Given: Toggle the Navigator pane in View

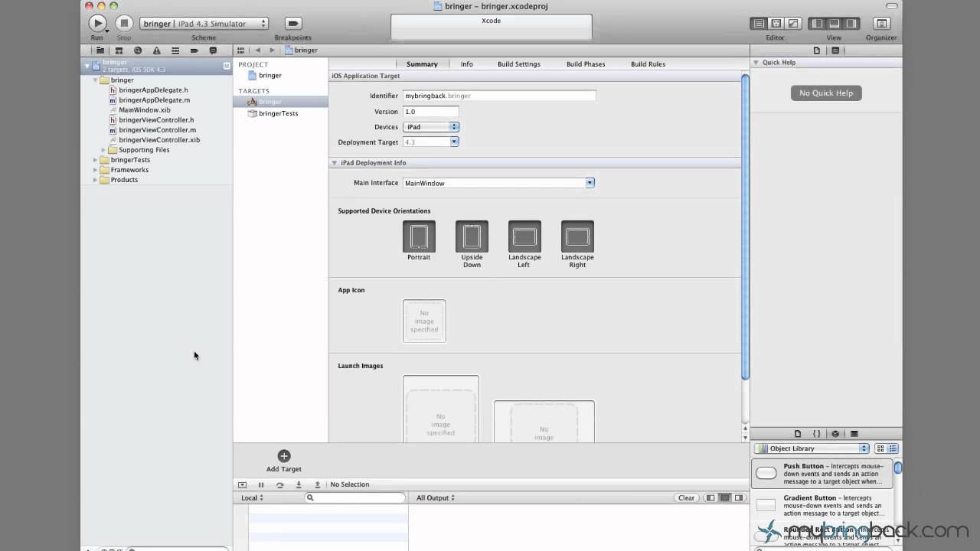Looking at the screenshot, I should coord(817,24).
